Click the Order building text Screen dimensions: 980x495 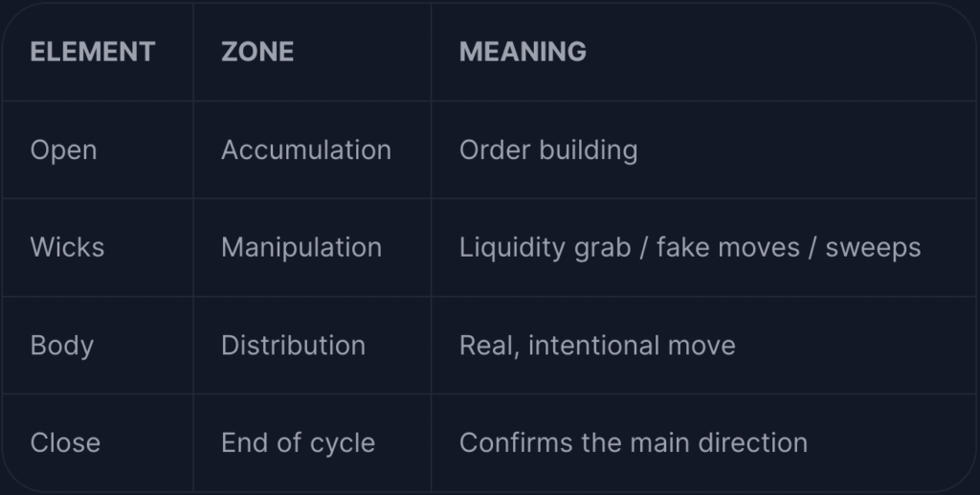[548, 150]
